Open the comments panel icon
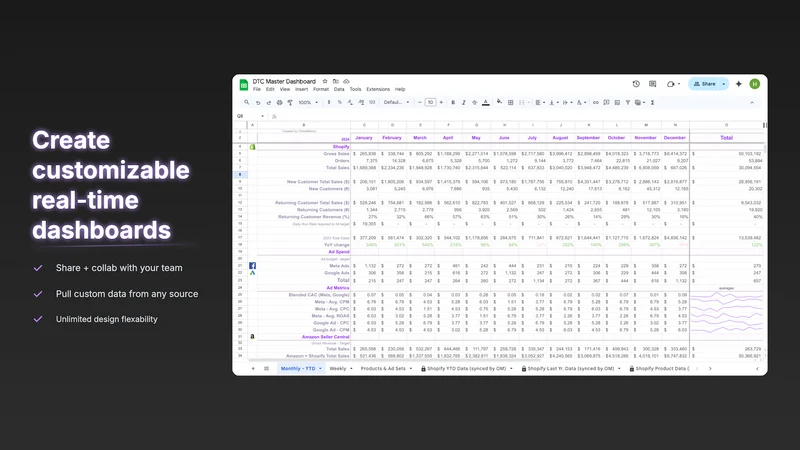The width and height of the screenshot is (800, 450). 653,84
